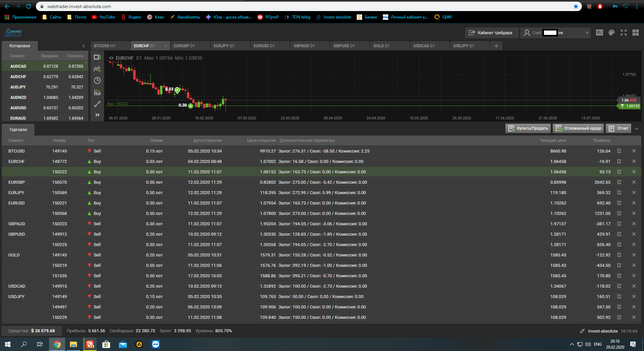Change language with RU button

599,33
